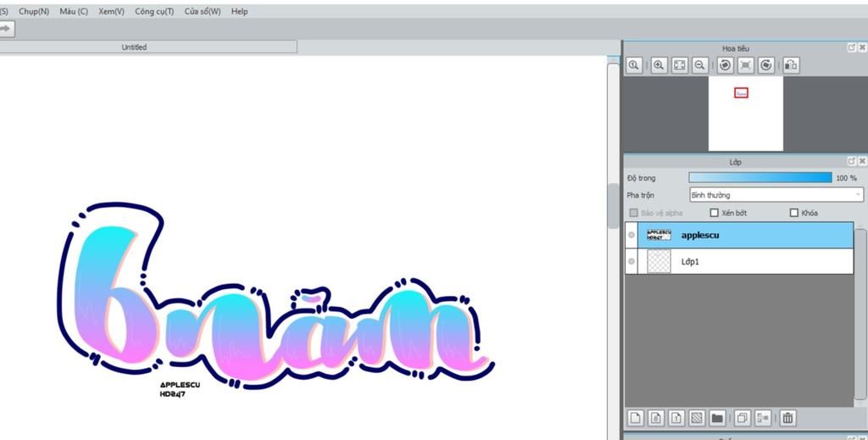Click the 100 % opacity value
This screenshot has height=440, width=868.
click(846, 178)
